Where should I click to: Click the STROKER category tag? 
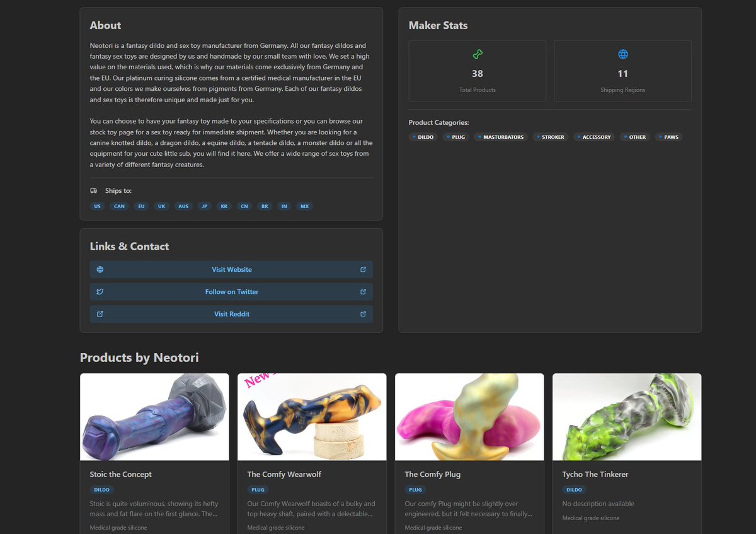pyautogui.click(x=551, y=137)
